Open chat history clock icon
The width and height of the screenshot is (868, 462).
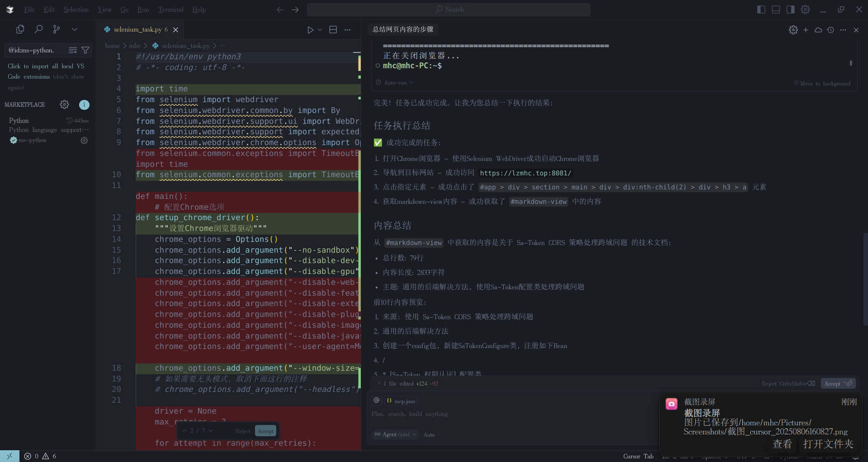pyautogui.click(x=830, y=30)
